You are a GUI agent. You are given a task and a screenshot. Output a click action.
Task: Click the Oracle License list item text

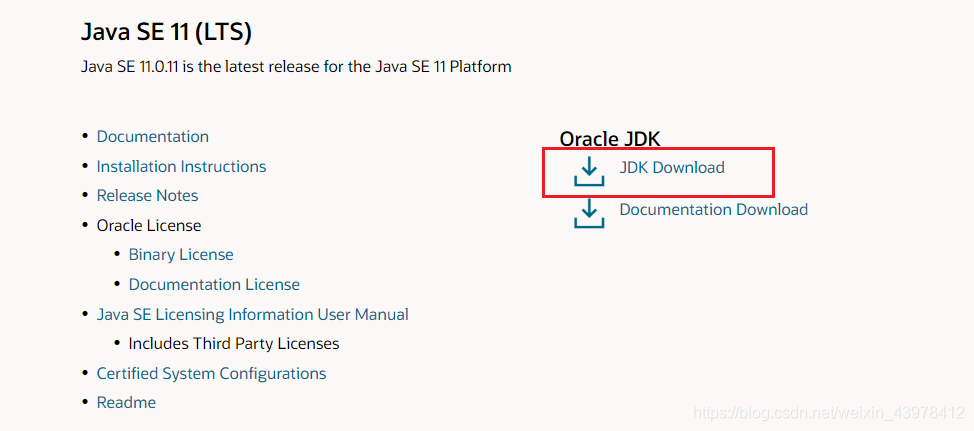[x=148, y=225]
